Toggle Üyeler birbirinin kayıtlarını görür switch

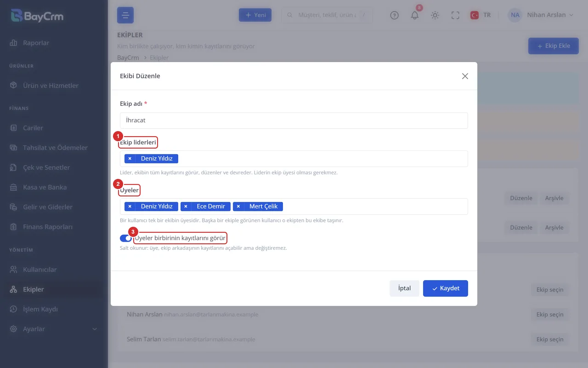pos(125,238)
